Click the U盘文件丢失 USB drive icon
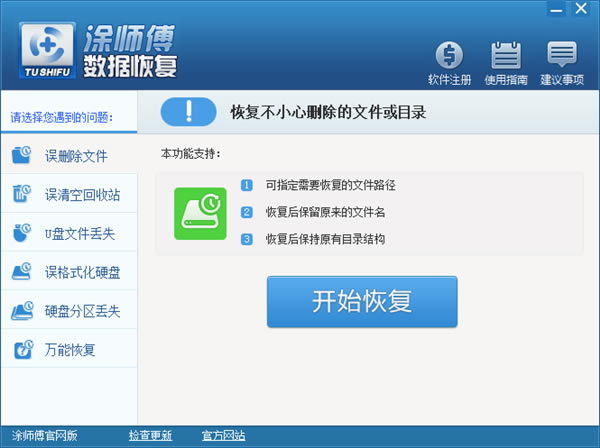This screenshot has width=600, height=448. (22, 233)
